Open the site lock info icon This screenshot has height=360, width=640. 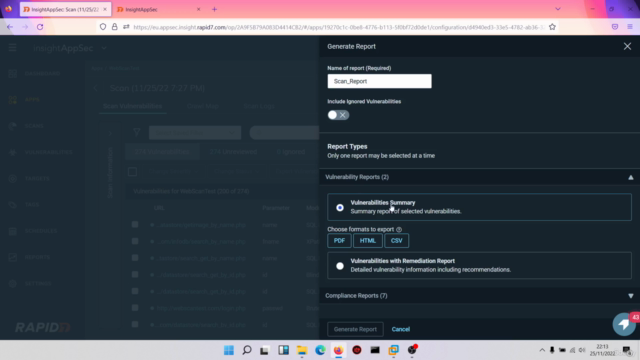[x=115, y=27]
